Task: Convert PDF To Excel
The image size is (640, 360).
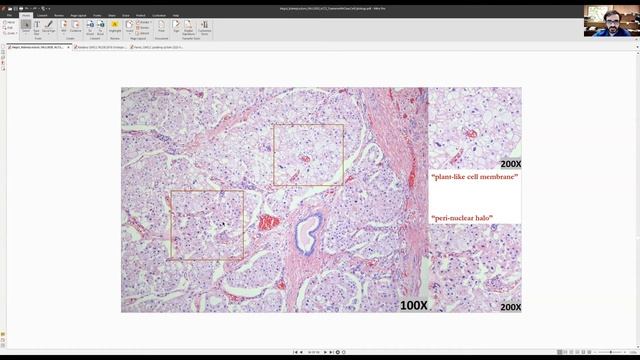Action: (100, 27)
